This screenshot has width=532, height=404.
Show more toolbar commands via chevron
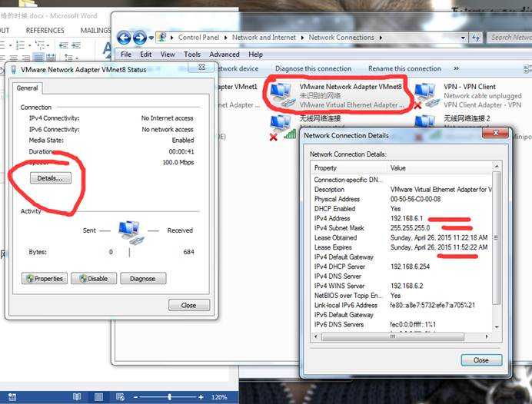tap(457, 68)
